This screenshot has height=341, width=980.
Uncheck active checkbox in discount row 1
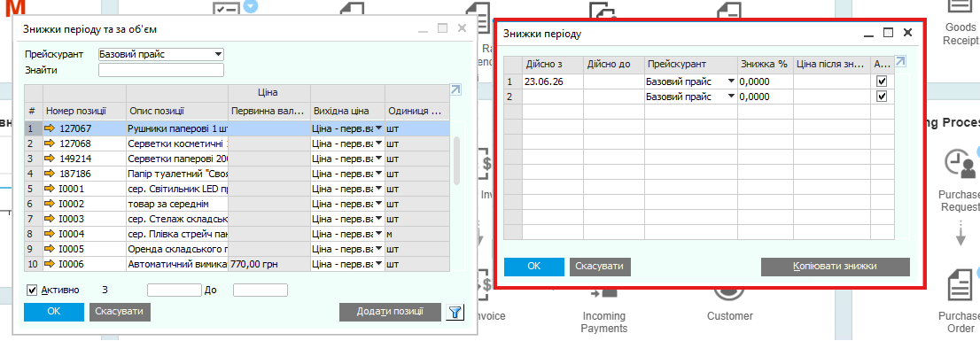point(882,81)
